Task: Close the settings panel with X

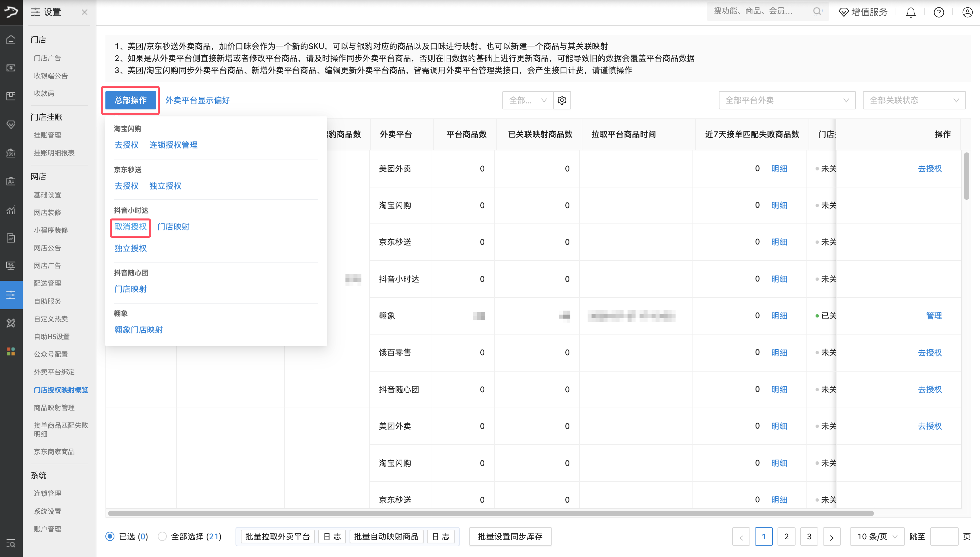Action: [84, 12]
